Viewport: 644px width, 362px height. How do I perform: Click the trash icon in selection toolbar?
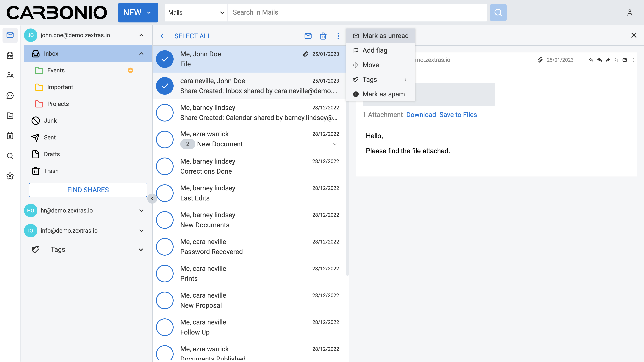point(323,36)
